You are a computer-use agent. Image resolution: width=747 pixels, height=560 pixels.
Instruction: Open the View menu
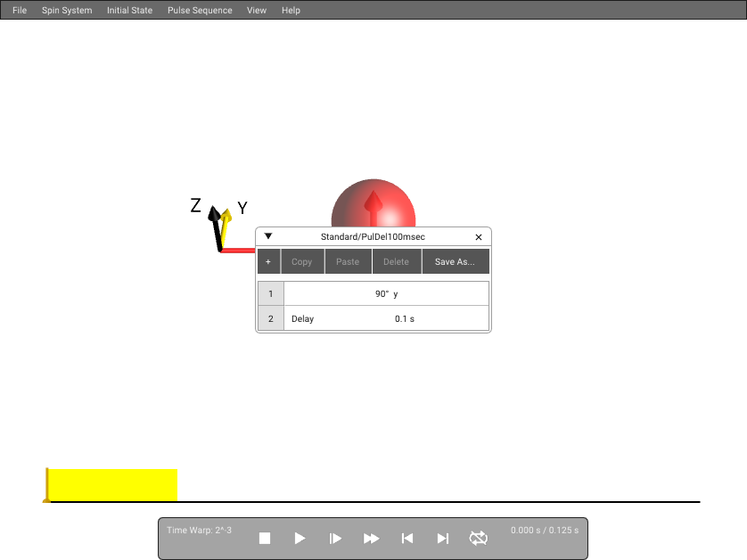click(x=257, y=10)
